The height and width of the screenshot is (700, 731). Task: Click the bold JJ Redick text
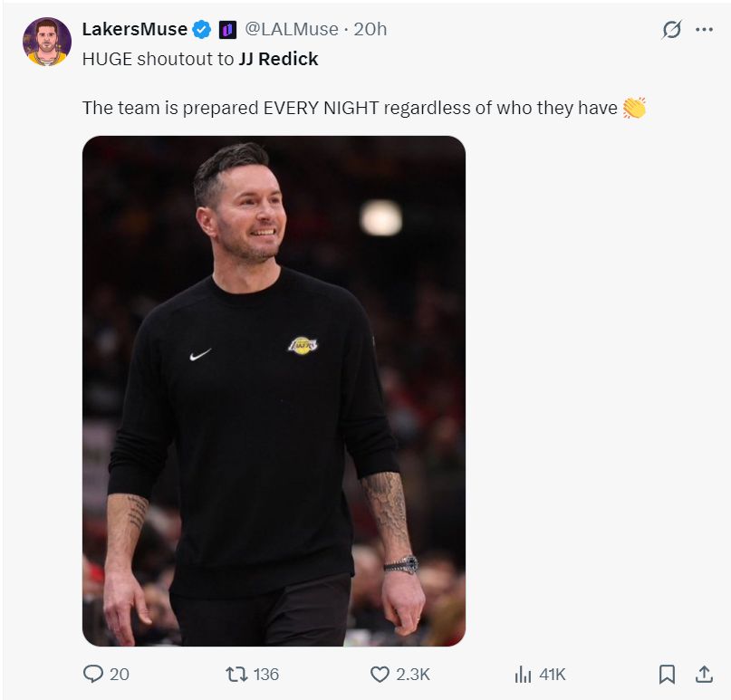(x=278, y=59)
